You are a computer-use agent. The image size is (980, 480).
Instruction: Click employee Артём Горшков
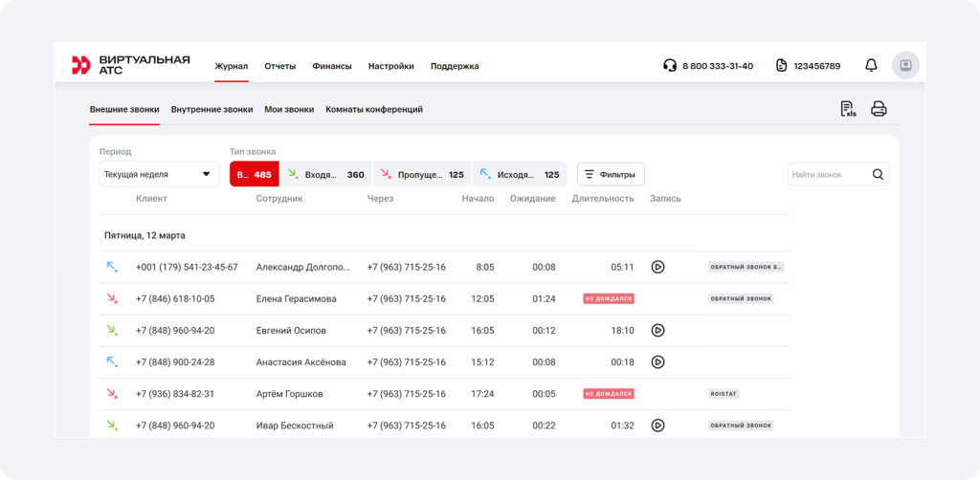click(x=289, y=394)
